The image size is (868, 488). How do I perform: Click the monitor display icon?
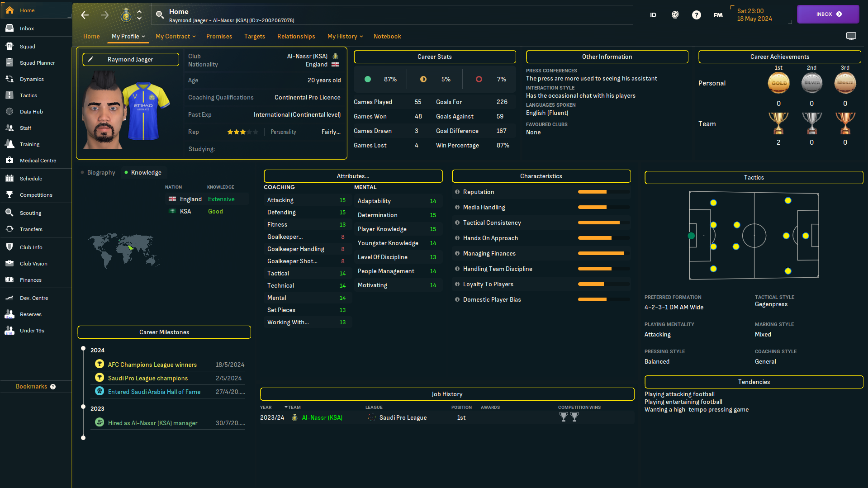click(851, 36)
